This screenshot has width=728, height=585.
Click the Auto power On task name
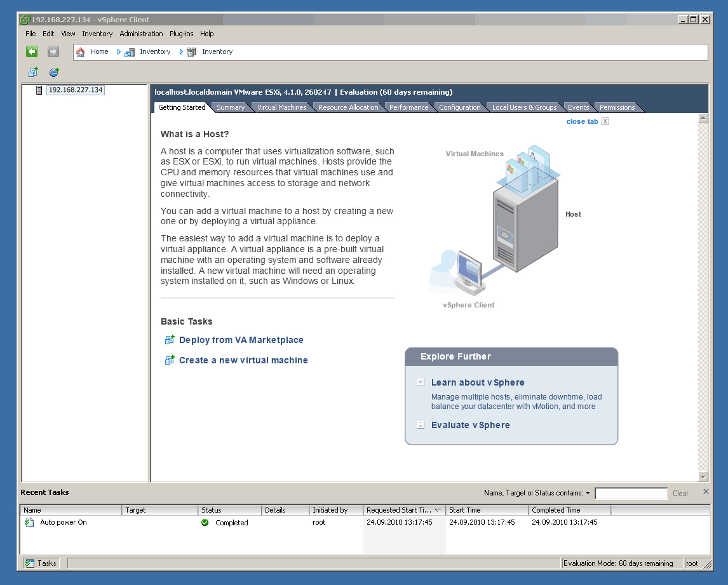[x=64, y=522]
